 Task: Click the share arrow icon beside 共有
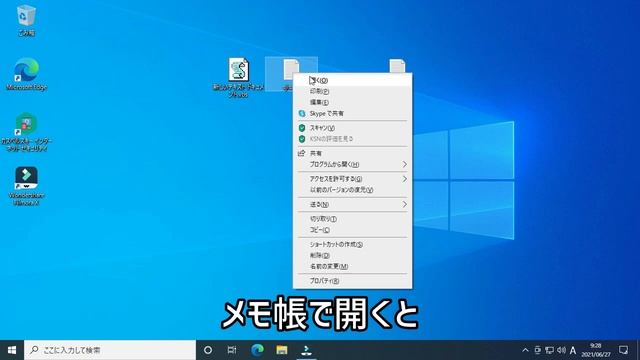point(302,153)
